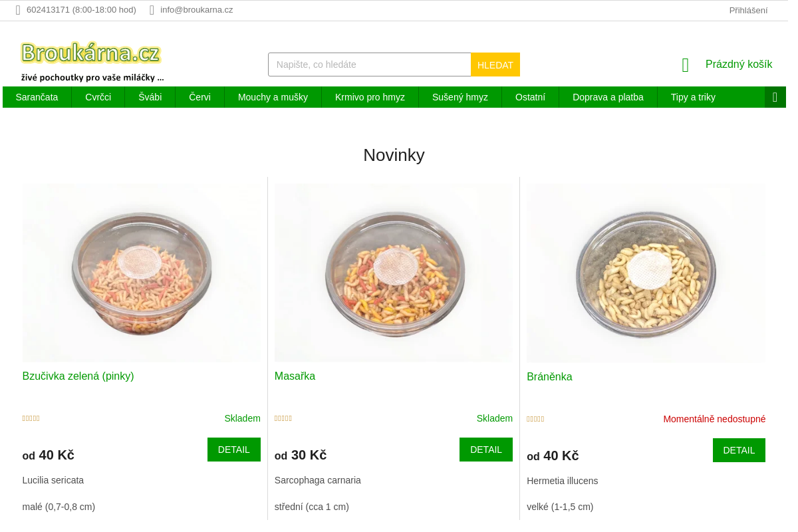Open star rating of Masařka

283,418
